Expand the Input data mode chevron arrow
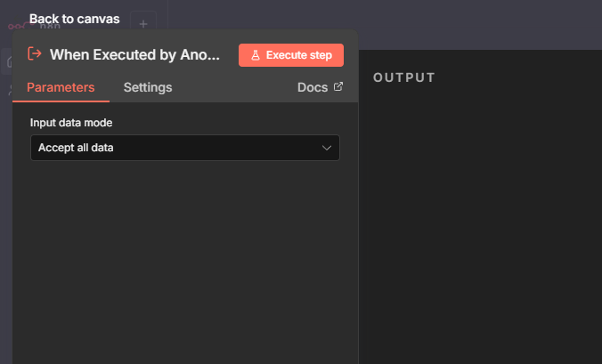 pyautogui.click(x=327, y=148)
